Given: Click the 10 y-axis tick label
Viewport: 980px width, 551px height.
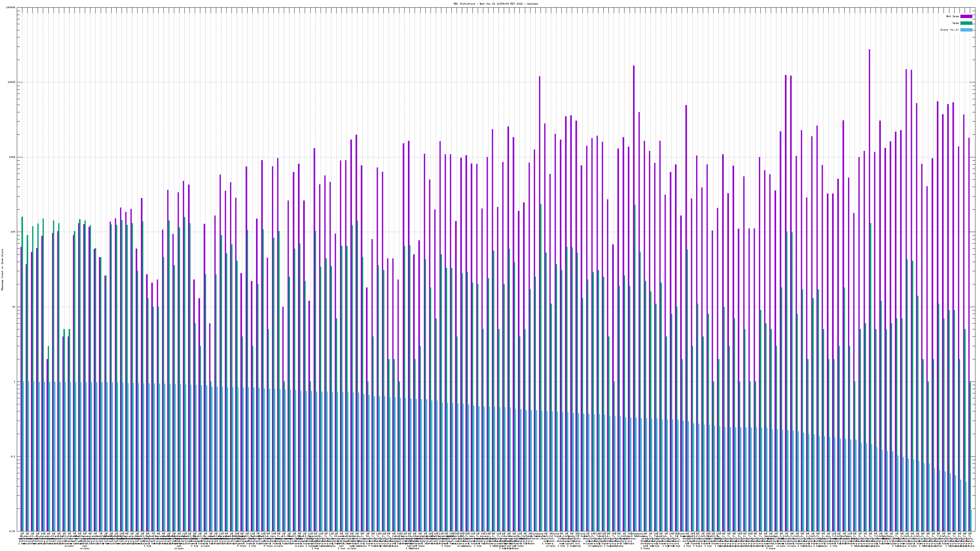Looking at the screenshot, I should tap(14, 307).
